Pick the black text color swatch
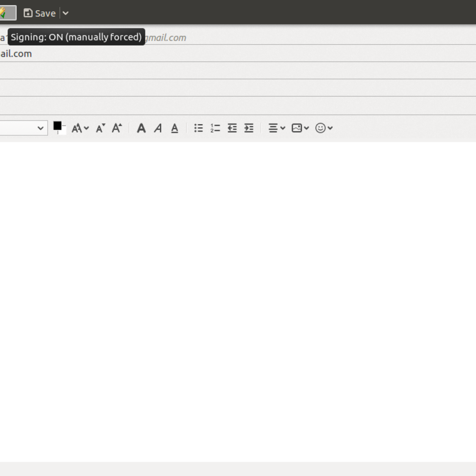The width and height of the screenshot is (476, 476). tap(57, 126)
